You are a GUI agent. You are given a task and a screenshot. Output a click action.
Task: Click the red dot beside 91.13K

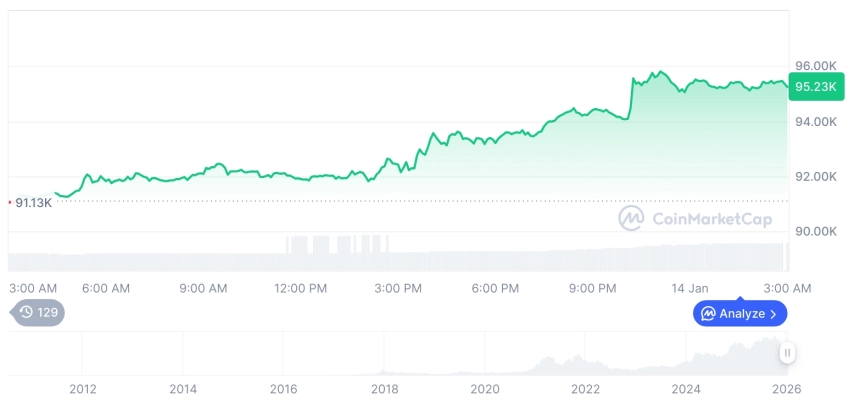10,202
